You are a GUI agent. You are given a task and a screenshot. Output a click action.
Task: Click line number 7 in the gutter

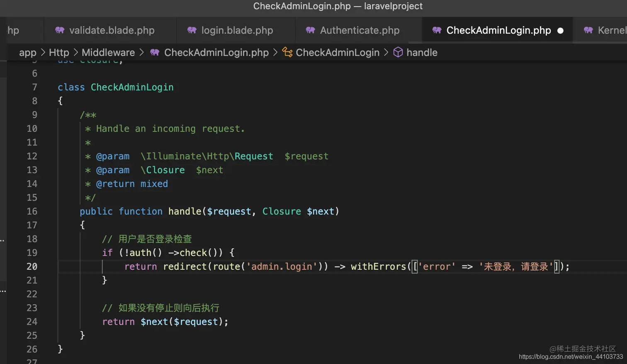click(34, 87)
